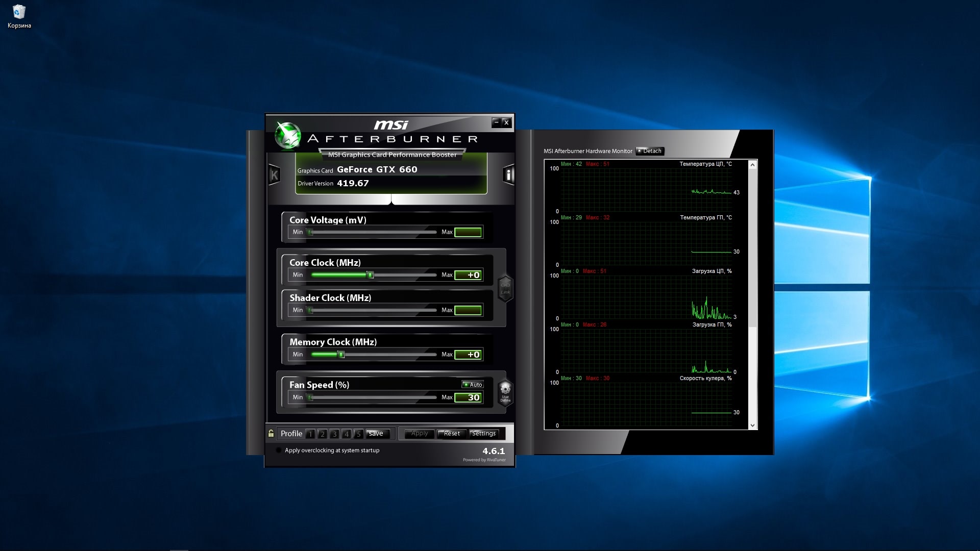Select profile slot 3
Viewport: 980px width, 551px height.
click(334, 434)
